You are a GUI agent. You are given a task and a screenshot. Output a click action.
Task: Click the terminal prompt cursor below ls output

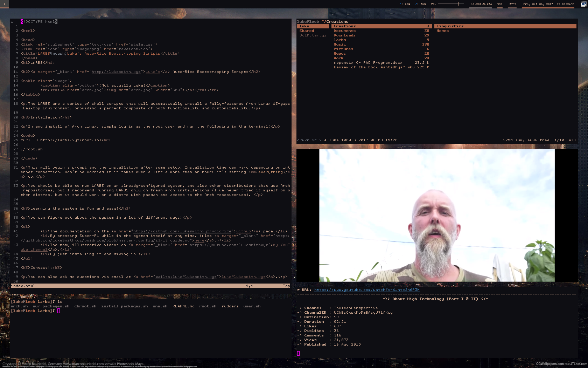(59, 311)
